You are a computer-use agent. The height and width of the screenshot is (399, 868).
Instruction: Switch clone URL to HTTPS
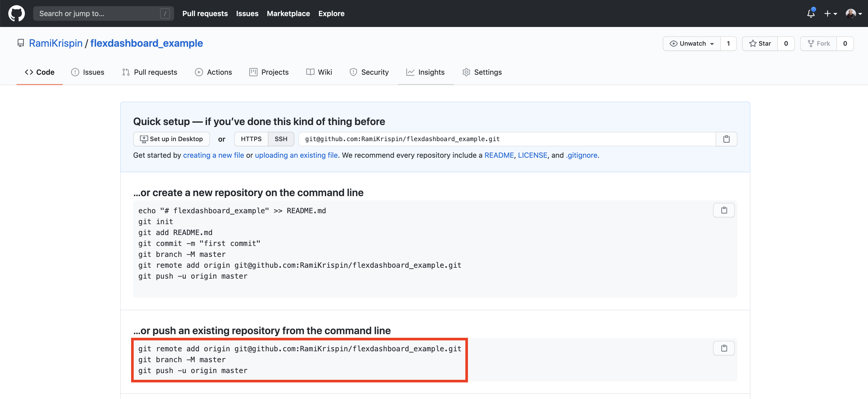pos(251,139)
